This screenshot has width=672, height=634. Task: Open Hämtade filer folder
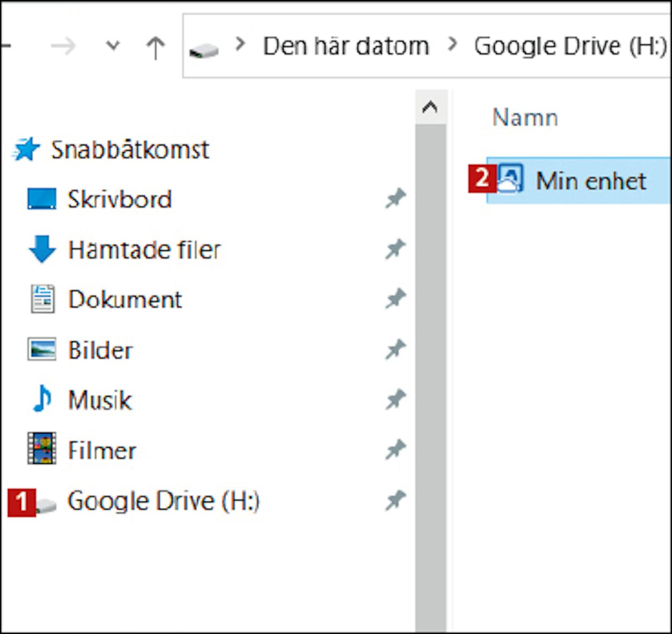coord(144,250)
